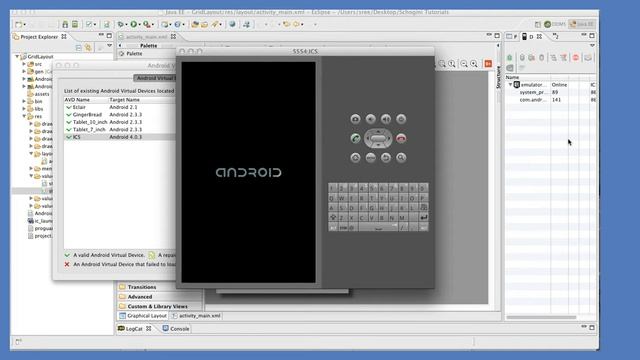Viewport: 640px width, 360px height.
Task: Collapse the emulator node in Devices panel
Action: (x=510, y=85)
